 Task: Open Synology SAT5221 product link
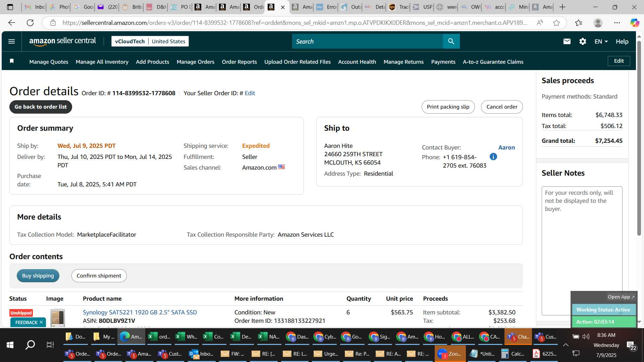click(x=140, y=312)
